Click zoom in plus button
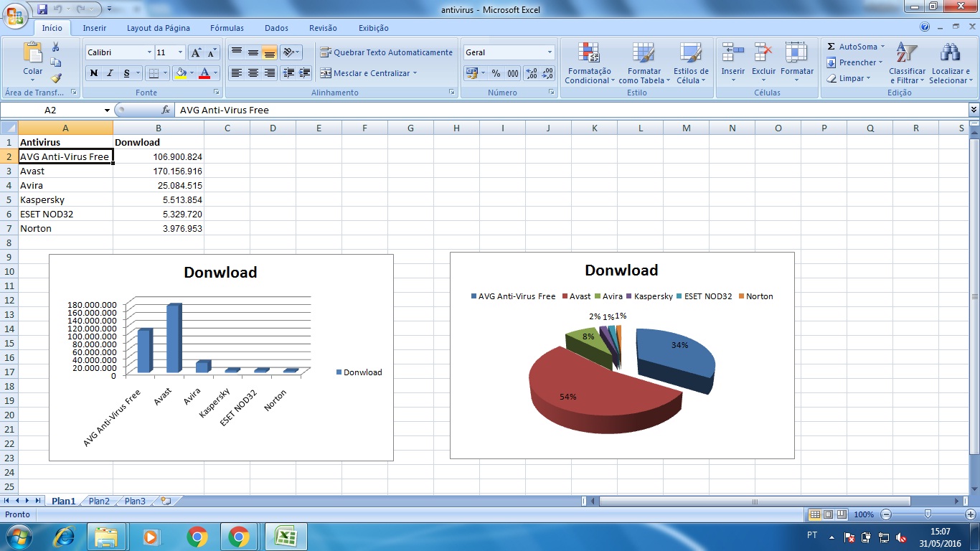The width and height of the screenshot is (980, 551). point(971,514)
